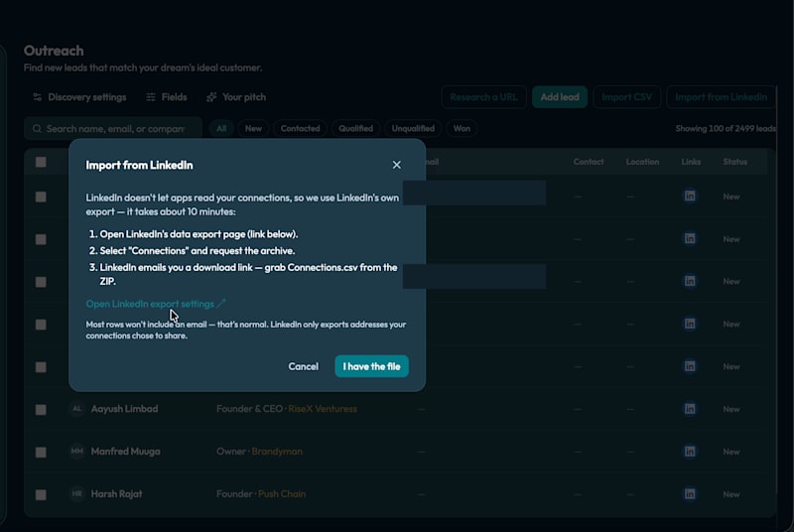Screen dimensions: 794x532
Task: Click Push Chain company link
Action: (282, 494)
